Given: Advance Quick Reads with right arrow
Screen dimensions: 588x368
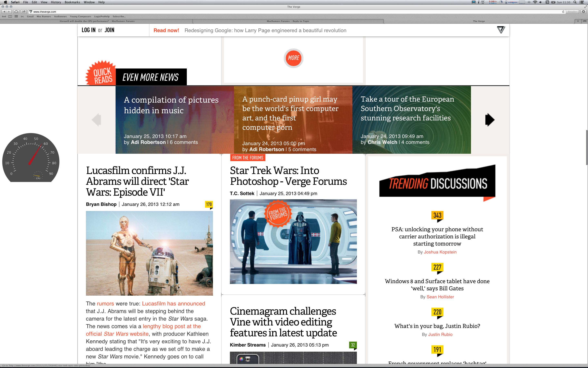Looking at the screenshot, I should coord(490,120).
